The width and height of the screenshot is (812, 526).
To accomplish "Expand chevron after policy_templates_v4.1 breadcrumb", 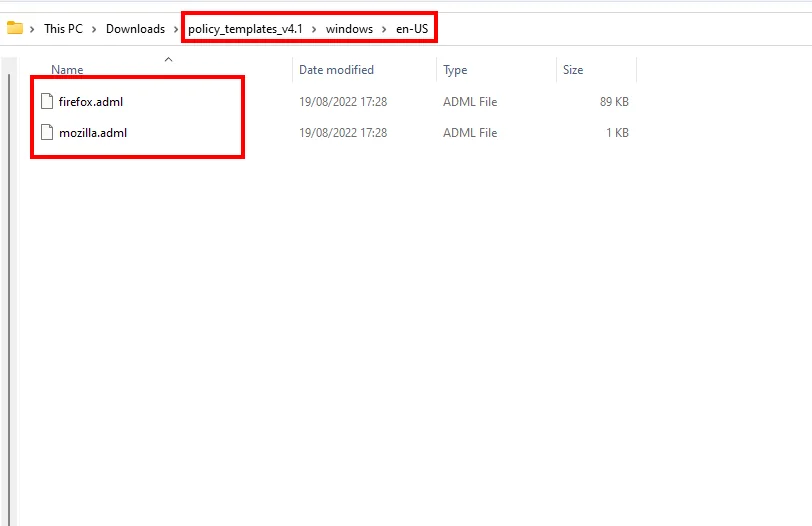I will click(314, 29).
